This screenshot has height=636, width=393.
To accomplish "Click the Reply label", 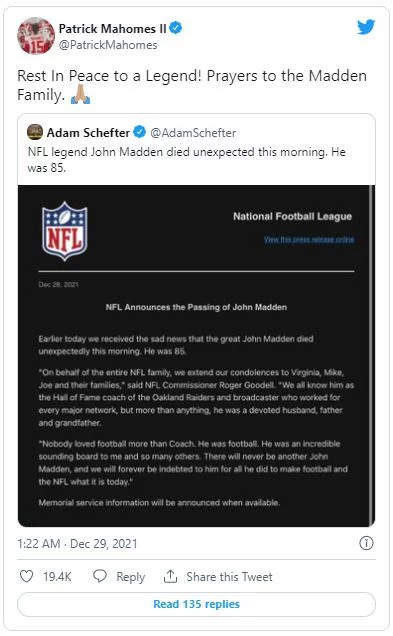I will point(131,577).
